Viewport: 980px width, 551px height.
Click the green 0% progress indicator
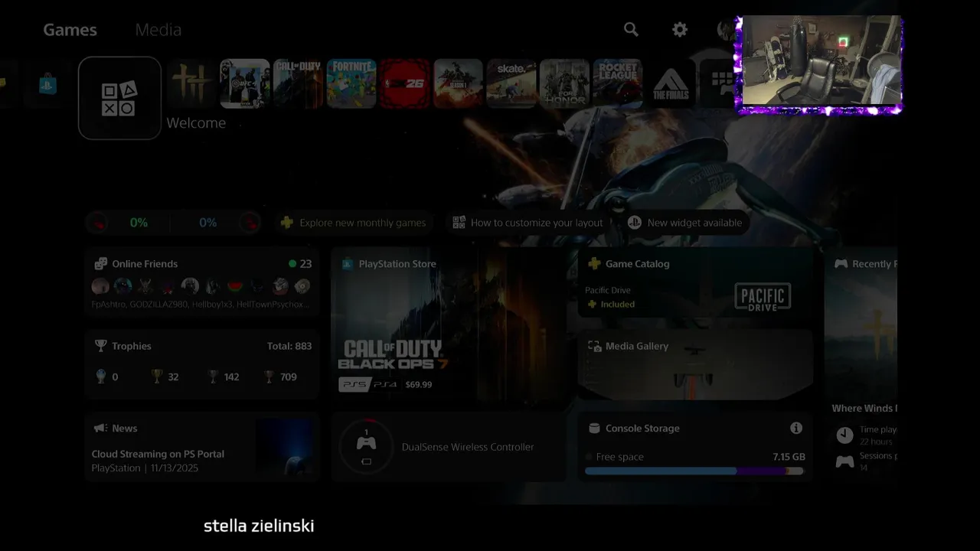click(139, 223)
